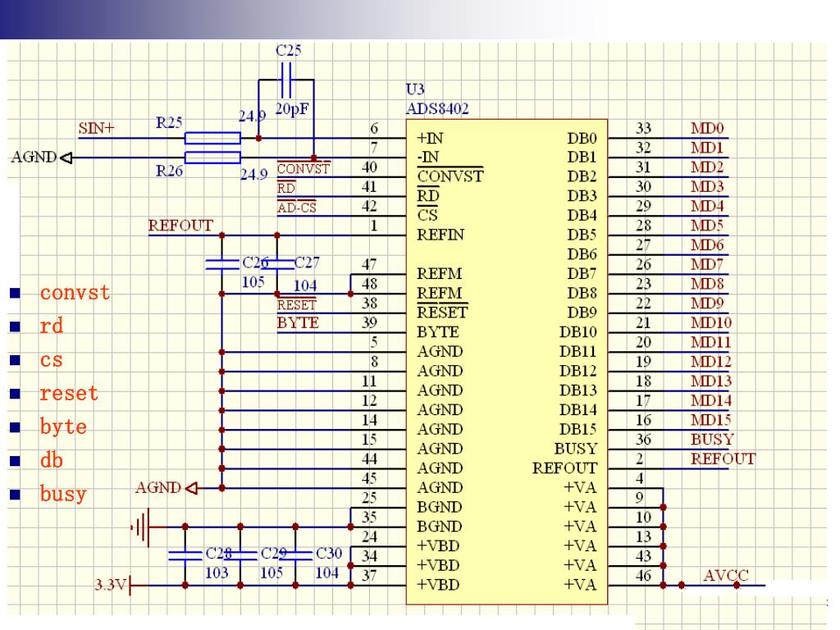Click pin number '40' on CONVST line

369,167
